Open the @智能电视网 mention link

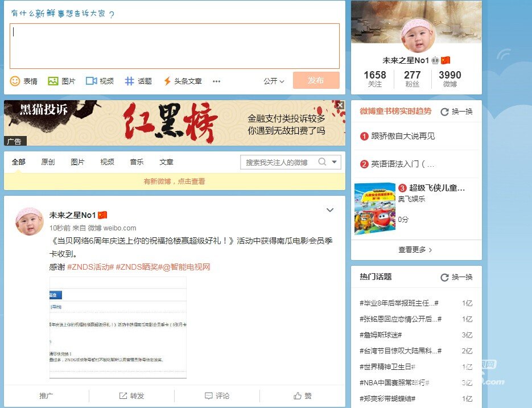click(186, 267)
